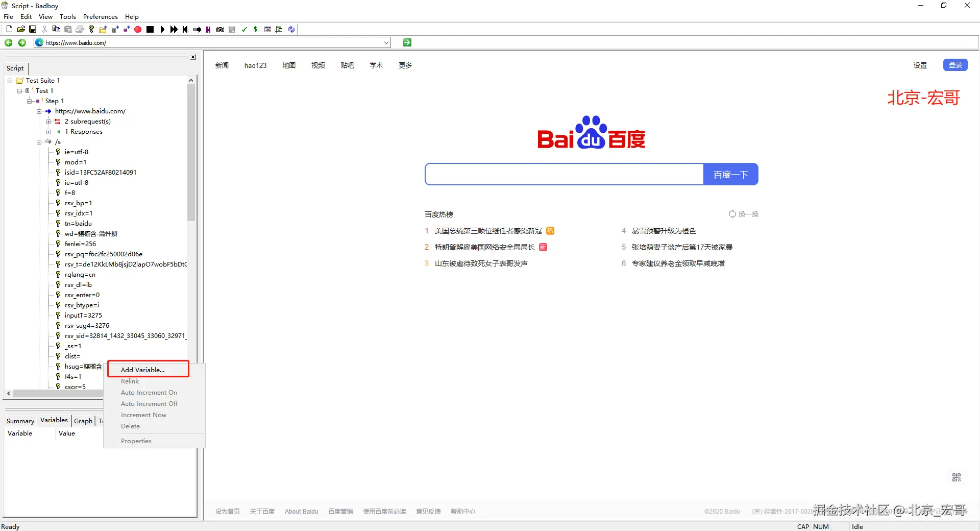Expand the 1 Responses node
Viewport: 980px width, 531px height.
point(49,132)
